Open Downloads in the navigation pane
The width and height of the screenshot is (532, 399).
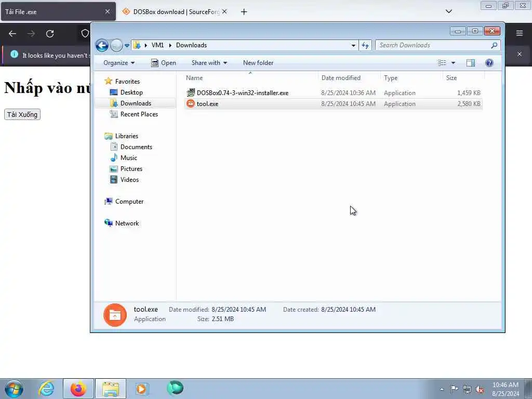pyautogui.click(x=136, y=103)
